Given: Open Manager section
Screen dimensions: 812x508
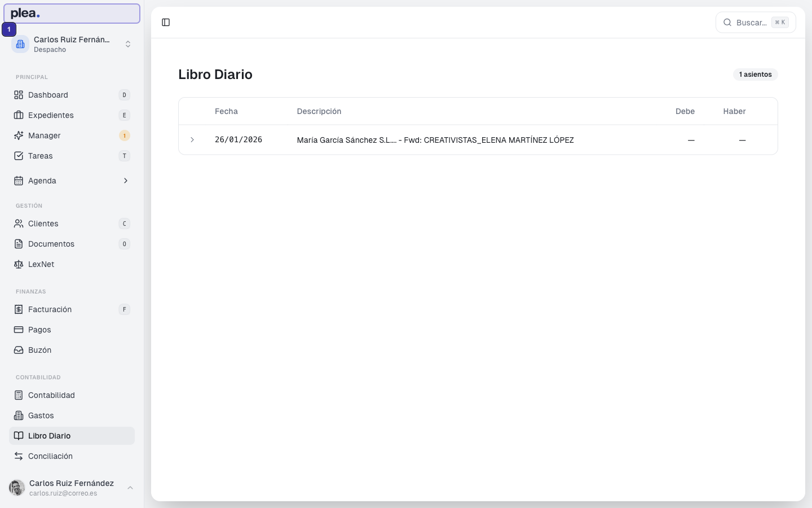Looking at the screenshot, I should coord(72,135).
